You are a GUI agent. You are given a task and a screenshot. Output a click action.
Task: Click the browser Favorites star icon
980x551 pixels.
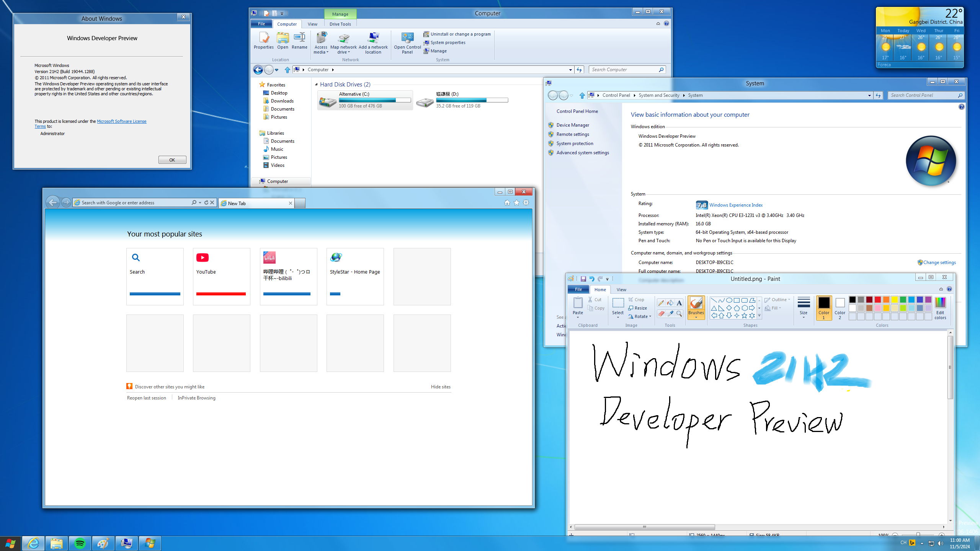(517, 203)
